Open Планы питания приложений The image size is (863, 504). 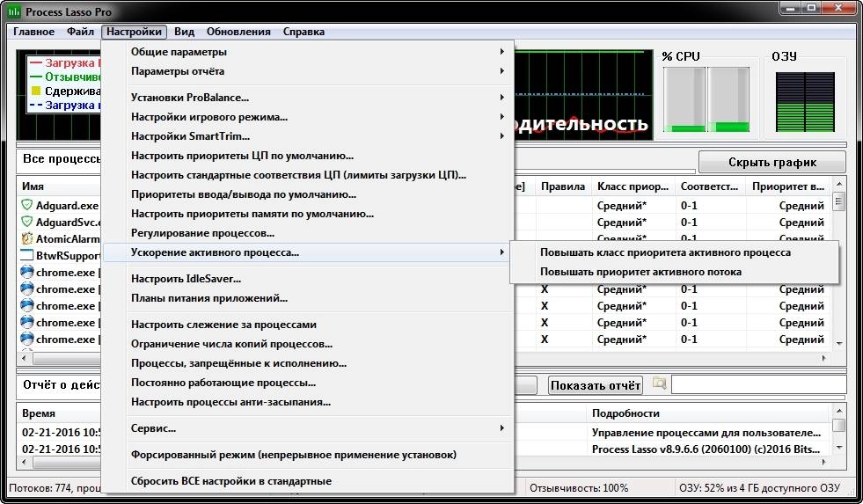(308, 298)
